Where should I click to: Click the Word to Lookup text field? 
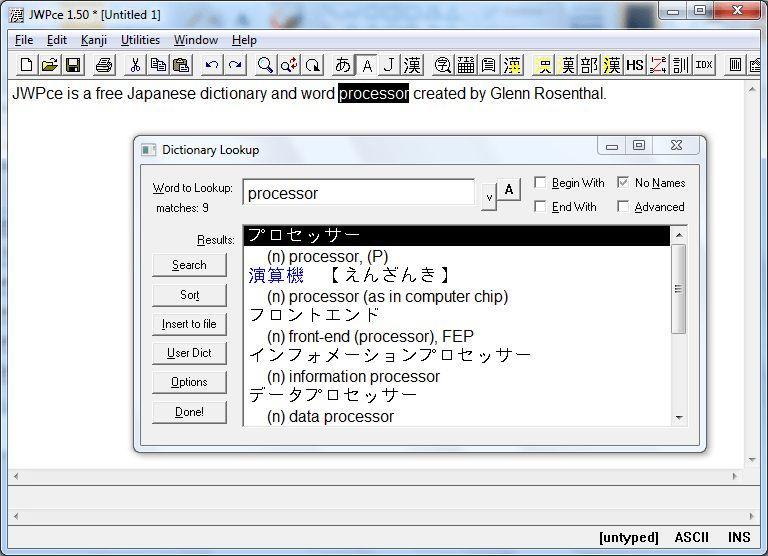click(x=358, y=193)
